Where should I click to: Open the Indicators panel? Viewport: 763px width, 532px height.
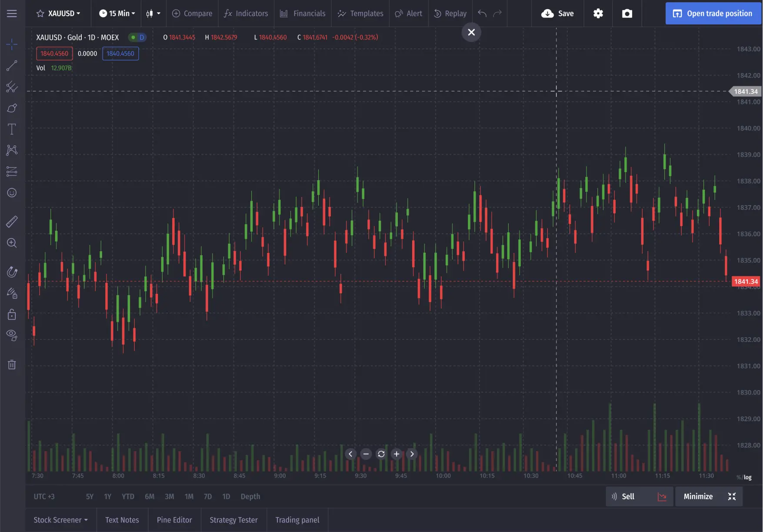click(246, 13)
